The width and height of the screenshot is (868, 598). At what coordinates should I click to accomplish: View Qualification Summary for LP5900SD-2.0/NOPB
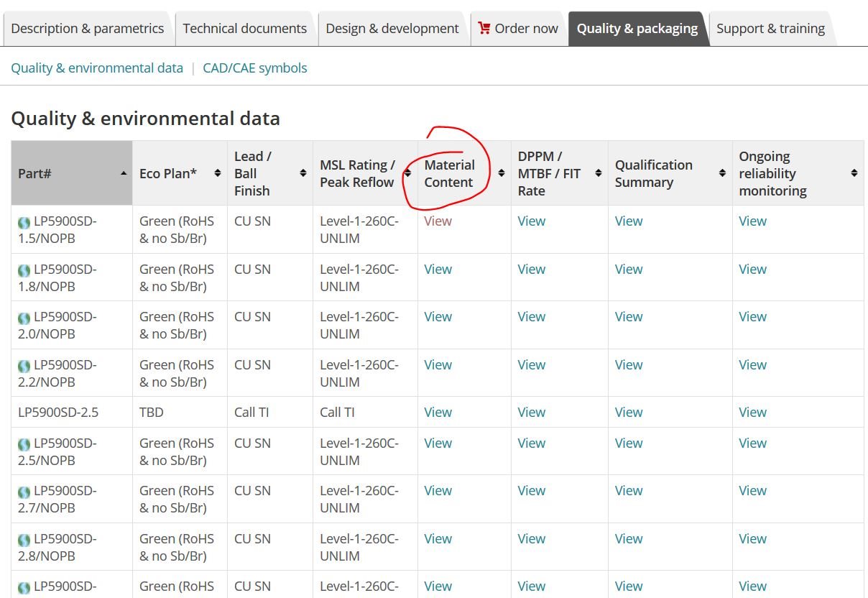[x=629, y=317]
